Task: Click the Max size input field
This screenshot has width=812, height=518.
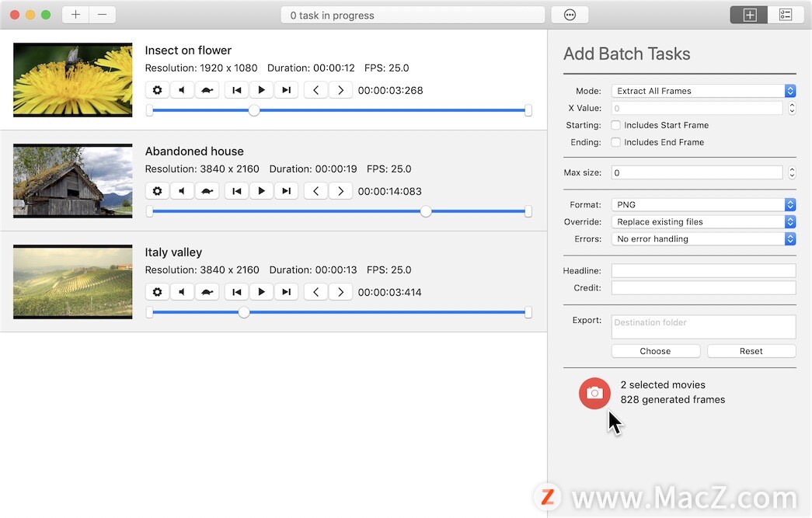Action: [x=696, y=172]
